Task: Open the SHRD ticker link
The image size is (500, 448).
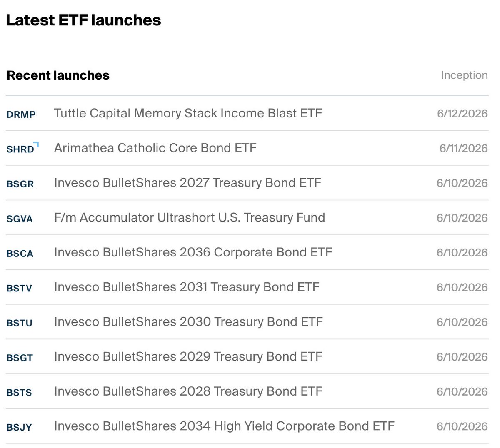Action: point(20,149)
